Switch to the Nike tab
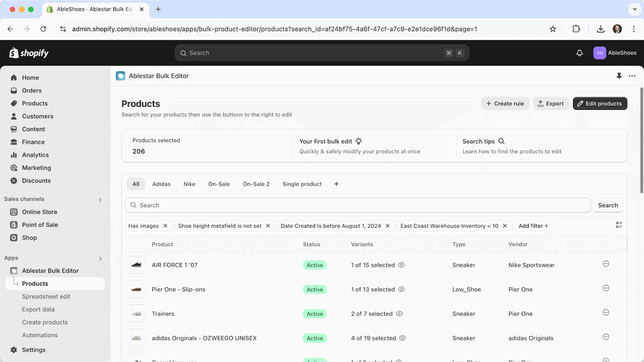 click(x=189, y=184)
